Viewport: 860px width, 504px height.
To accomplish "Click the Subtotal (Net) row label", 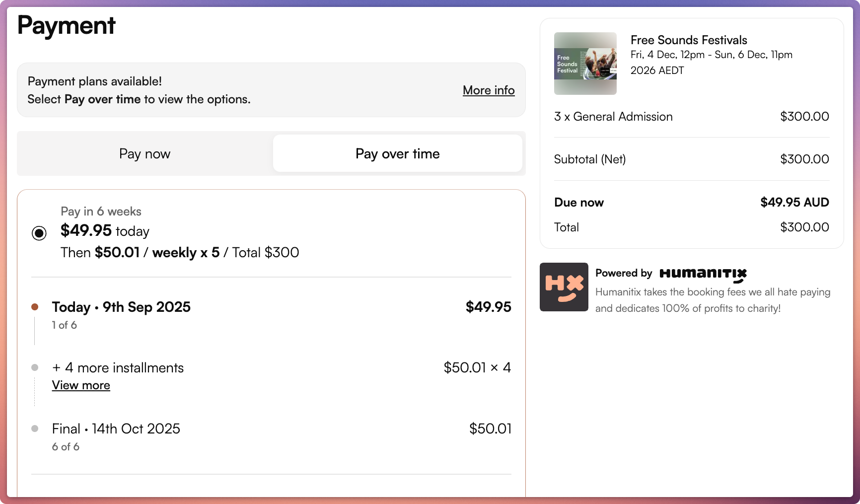I will tap(589, 159).
